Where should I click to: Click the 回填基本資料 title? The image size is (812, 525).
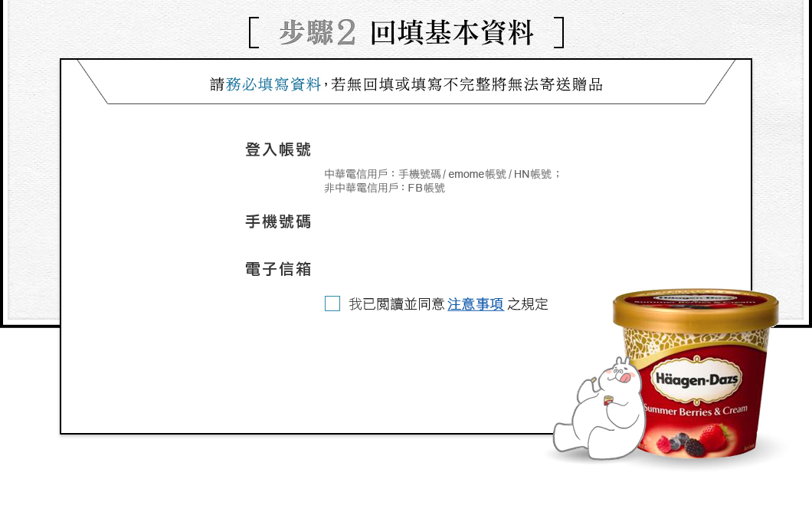coord(451,33)
